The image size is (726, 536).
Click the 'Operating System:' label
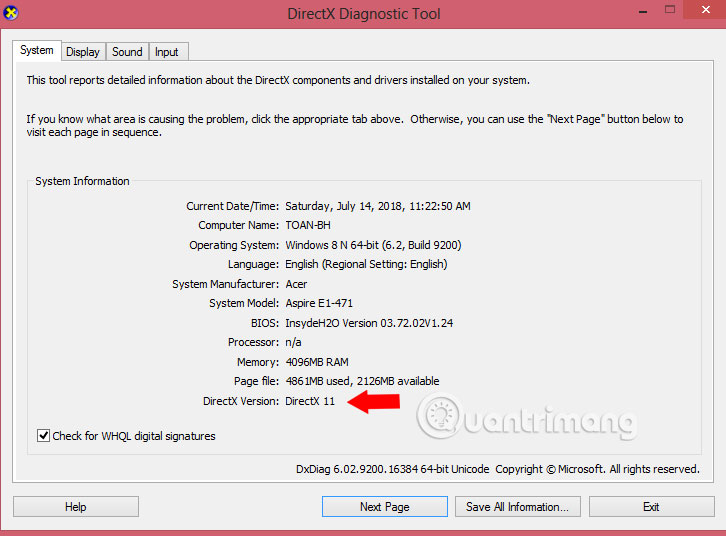(x=234, y=245)
